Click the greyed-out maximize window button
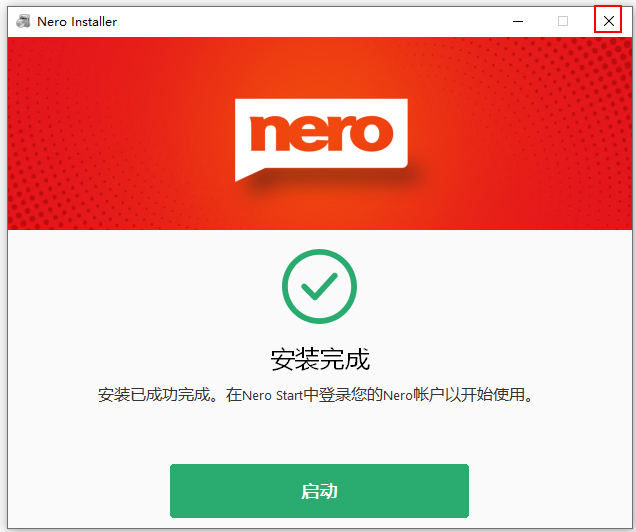Image resolution: width=636 pixels, height=532 pixels. pyautogui.click(x=563, y=21)
